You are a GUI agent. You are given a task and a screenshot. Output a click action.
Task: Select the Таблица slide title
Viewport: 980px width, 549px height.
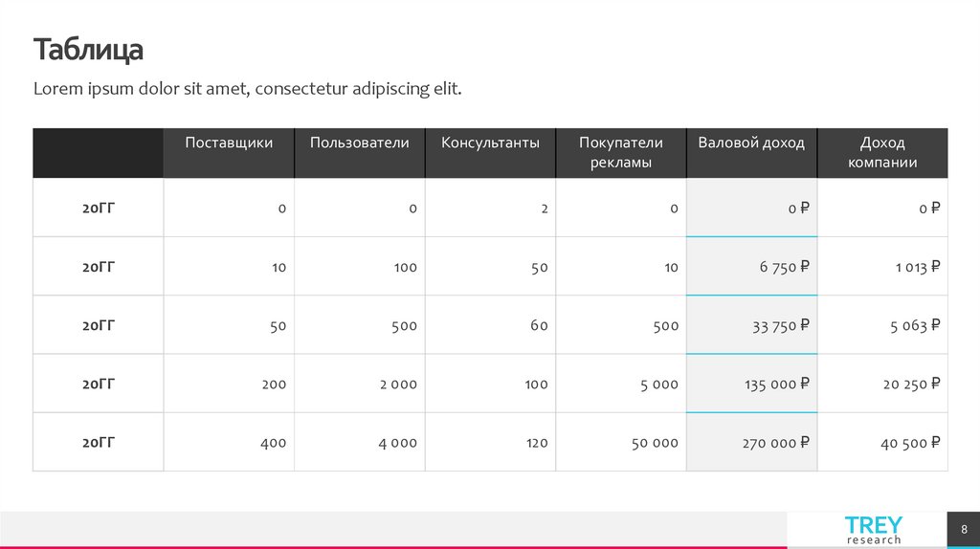coord(88,50)
